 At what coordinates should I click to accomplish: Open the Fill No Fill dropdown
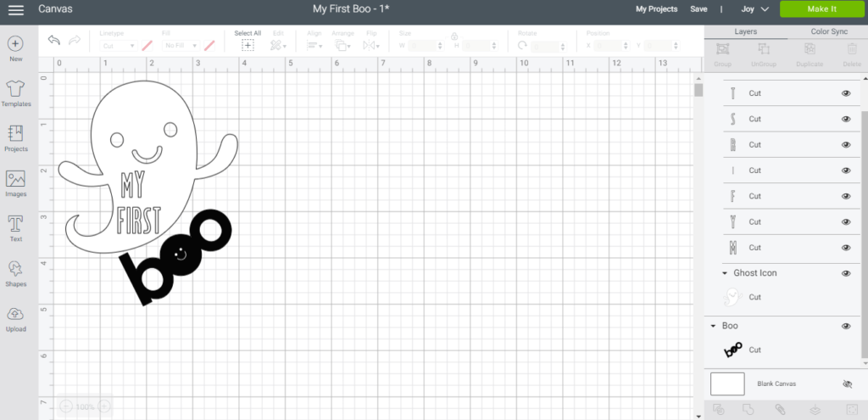tap(181, 46)
